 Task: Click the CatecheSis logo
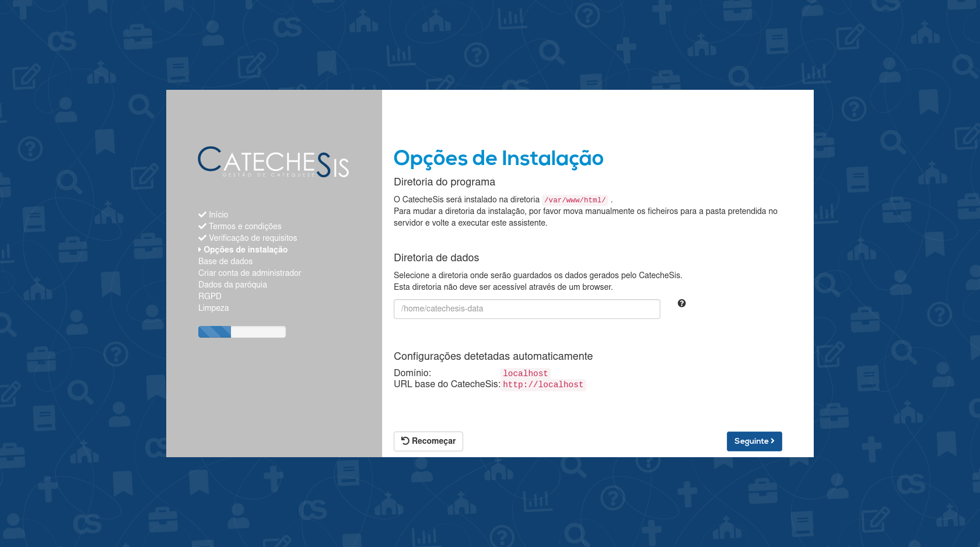[x=273, y=162]
